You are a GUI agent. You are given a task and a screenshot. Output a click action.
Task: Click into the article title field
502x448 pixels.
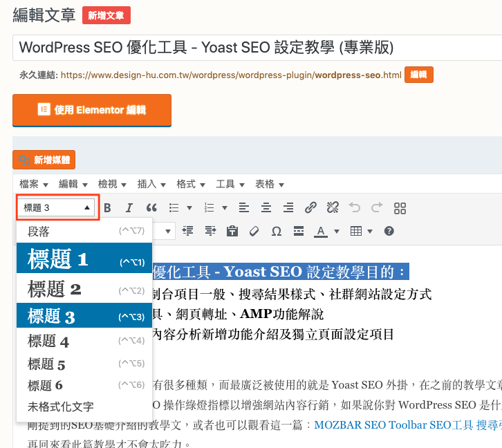257,48
